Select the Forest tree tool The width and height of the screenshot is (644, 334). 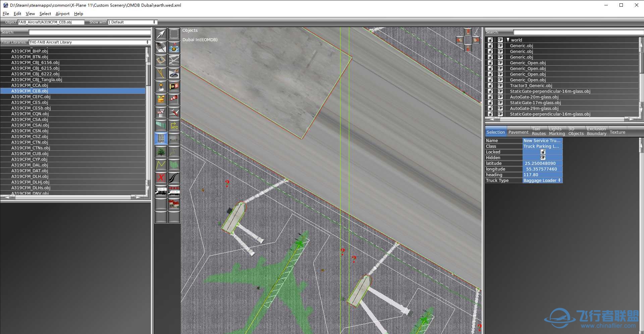(x=161, y=151)
